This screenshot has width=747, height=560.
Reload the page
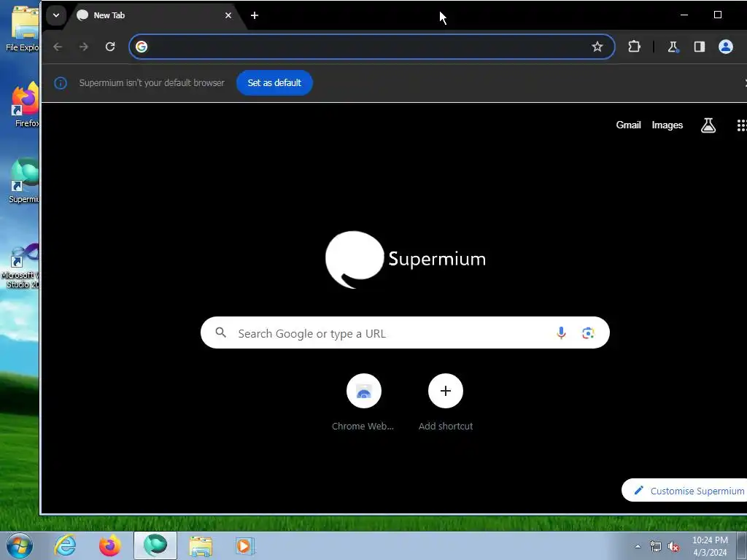click(x=110, y=47)
